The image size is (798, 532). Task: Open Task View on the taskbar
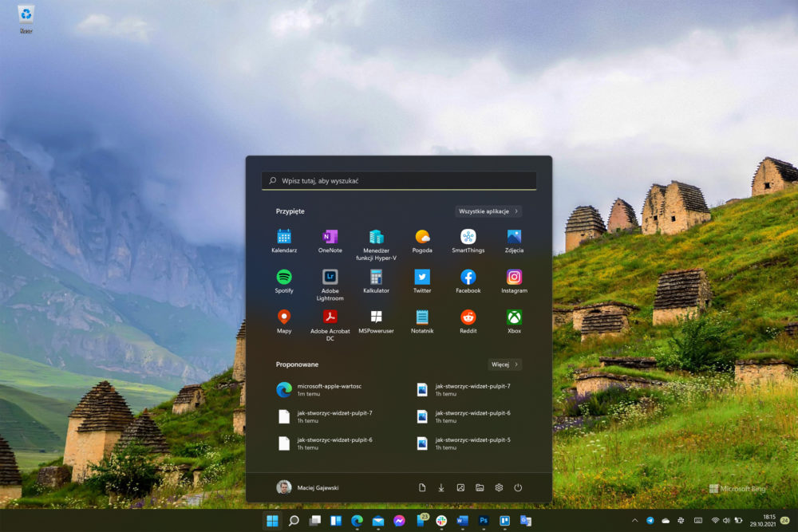[315, 520]
